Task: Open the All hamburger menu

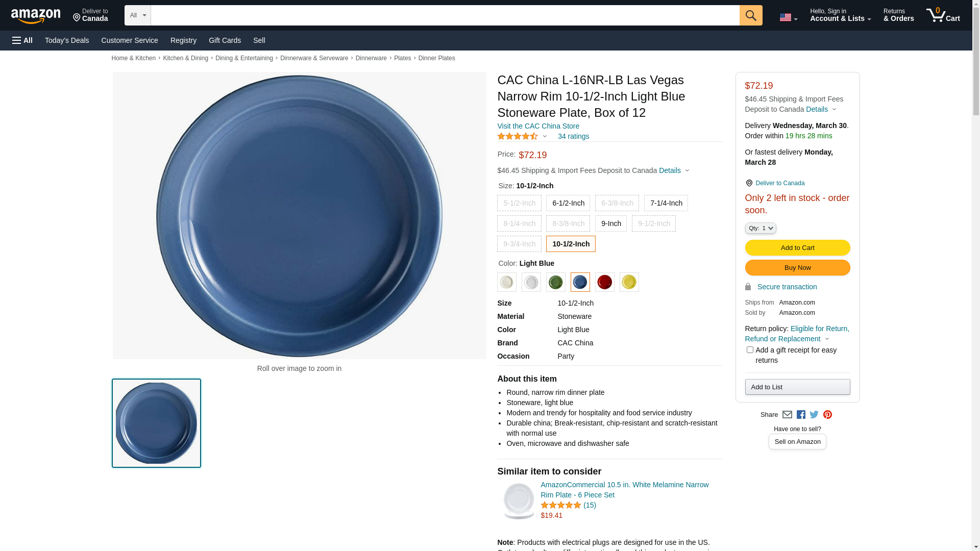Action: [x=22, y=40]
